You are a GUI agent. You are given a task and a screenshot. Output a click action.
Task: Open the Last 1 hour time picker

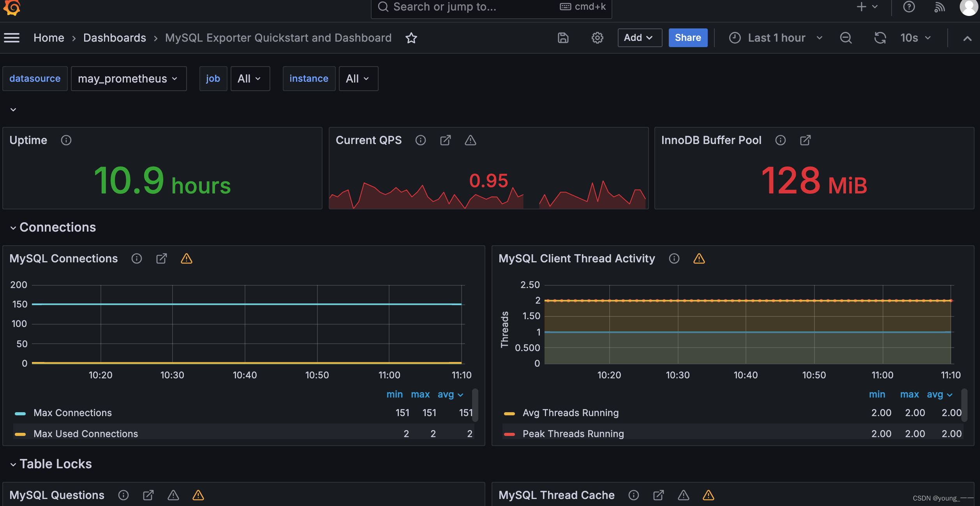pyautogui.click(x=776, y=38)
